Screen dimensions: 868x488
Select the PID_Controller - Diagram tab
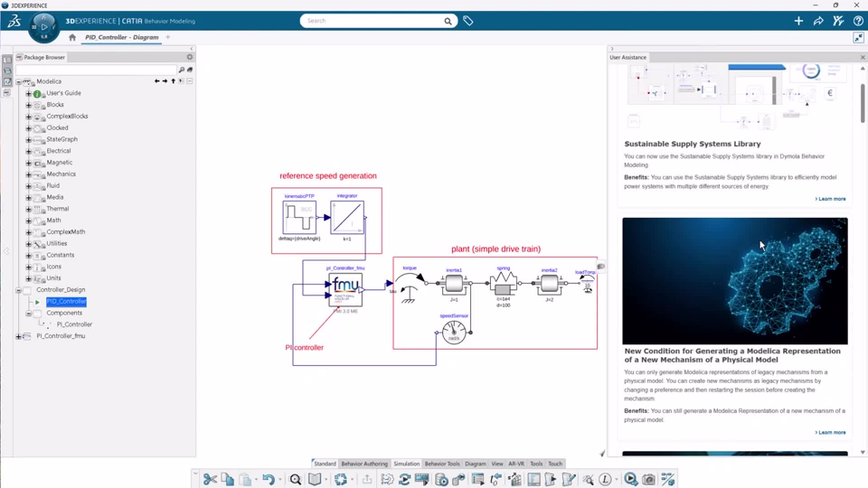coord(122,38)
